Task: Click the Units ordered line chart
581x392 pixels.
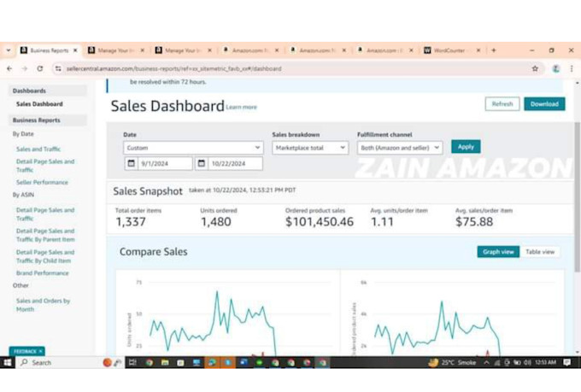Action: pos(227,315)
